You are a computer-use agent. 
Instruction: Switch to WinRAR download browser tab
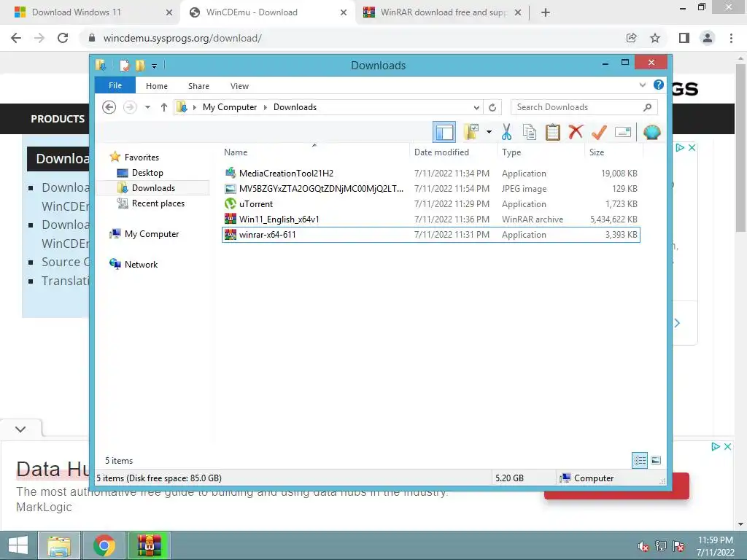point(443,12)
